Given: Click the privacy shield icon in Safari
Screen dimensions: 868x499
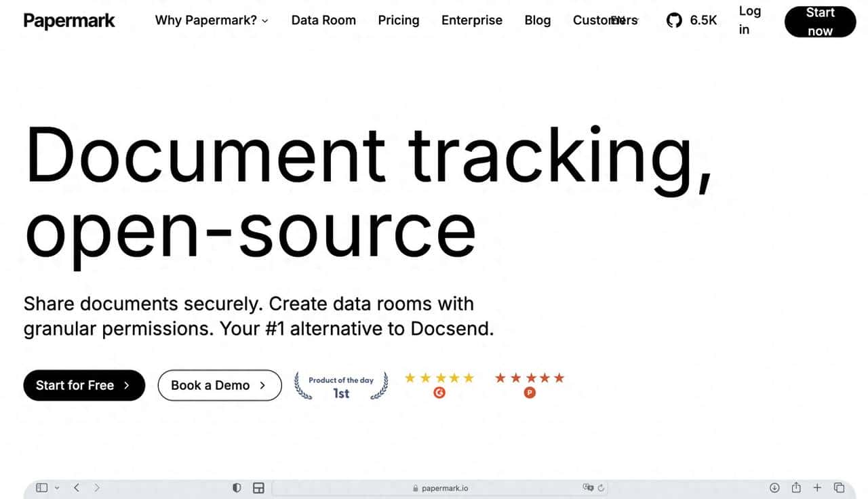Looking at the screenshot, I should pos(237,487).
